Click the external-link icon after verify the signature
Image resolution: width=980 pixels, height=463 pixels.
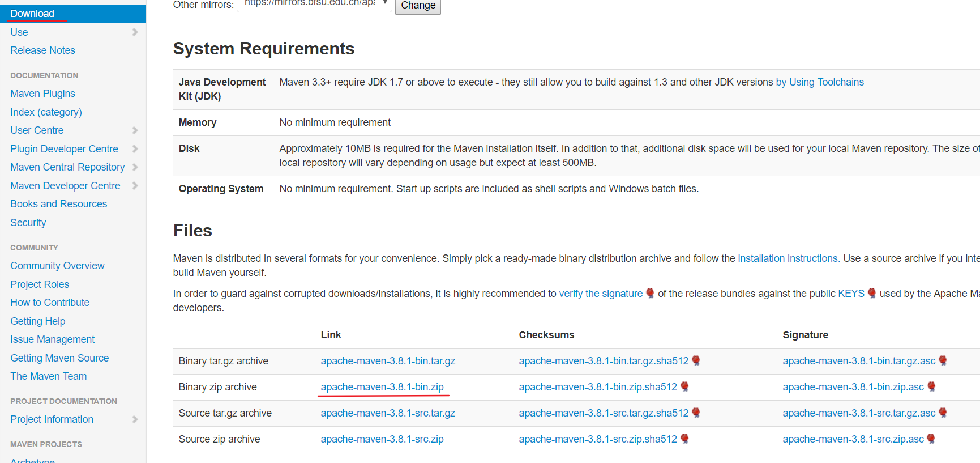pos(650,294)
